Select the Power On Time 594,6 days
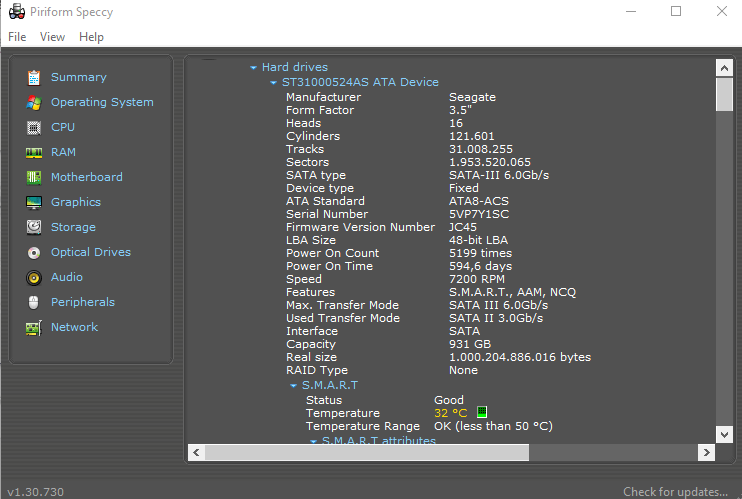The image size is (742, 499). click(480, 266)
